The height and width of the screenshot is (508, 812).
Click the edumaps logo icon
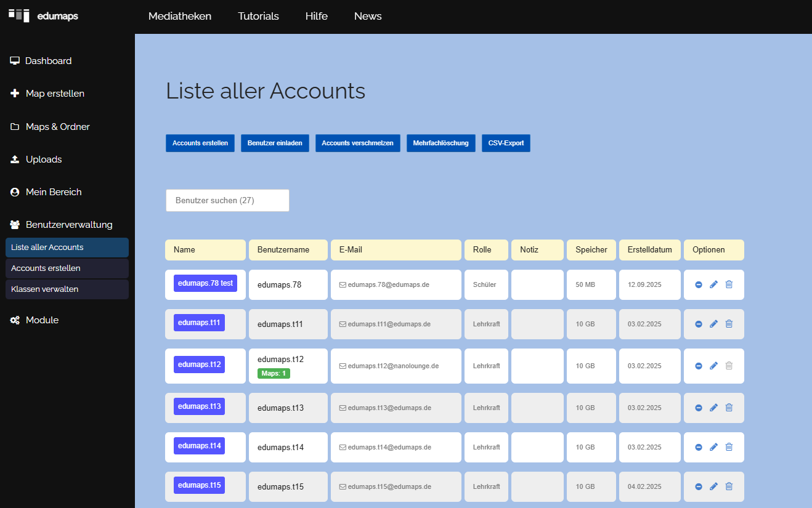point(19,15)
